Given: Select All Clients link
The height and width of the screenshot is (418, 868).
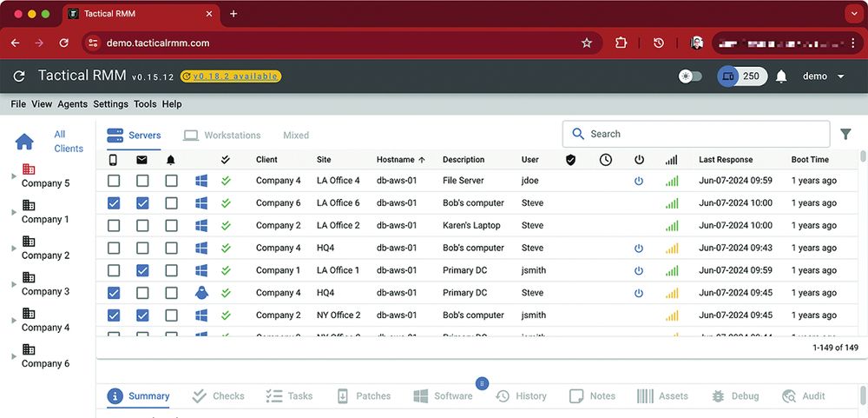Looking at the screenshot, I should (68, 142).
